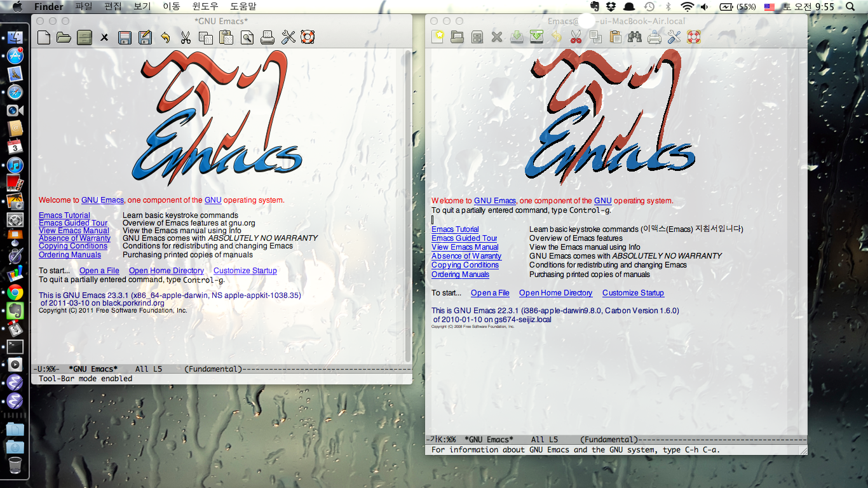Open the 이동 menu in the menu bar
The image size is (868, 488).
coord(172,6)
